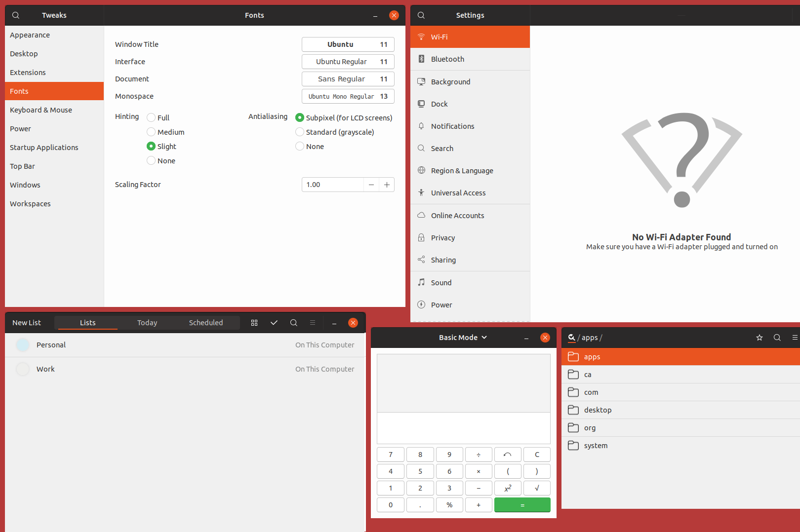Viewport: 800px width, 532px height.
Task: Click the Sound music note icon
Action: coord(421,282)
